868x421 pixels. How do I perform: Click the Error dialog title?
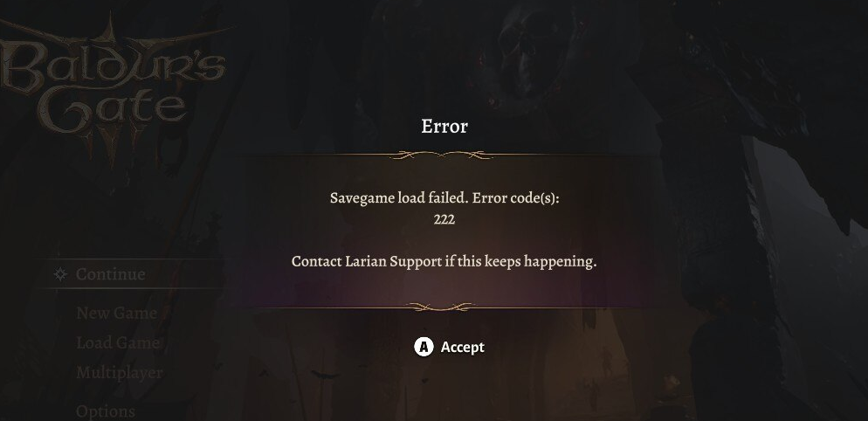(x=444, y=127)
